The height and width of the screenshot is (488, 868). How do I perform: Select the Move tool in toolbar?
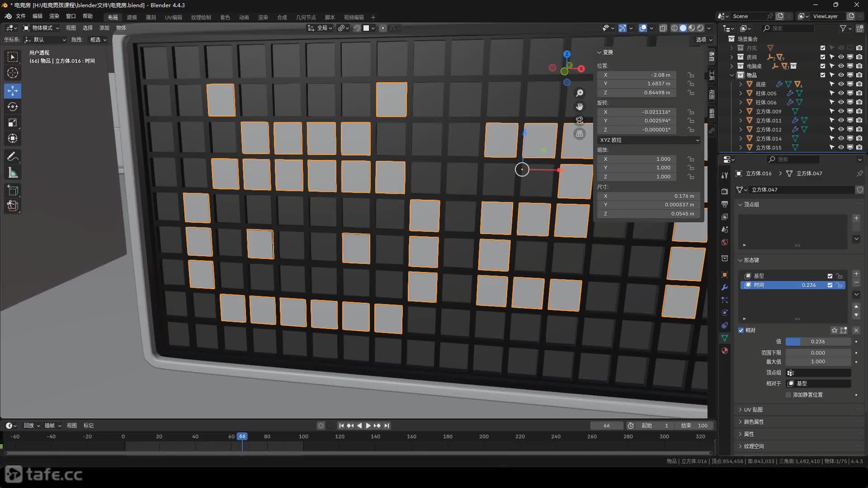pyautogui.click(x=13, y=91)
